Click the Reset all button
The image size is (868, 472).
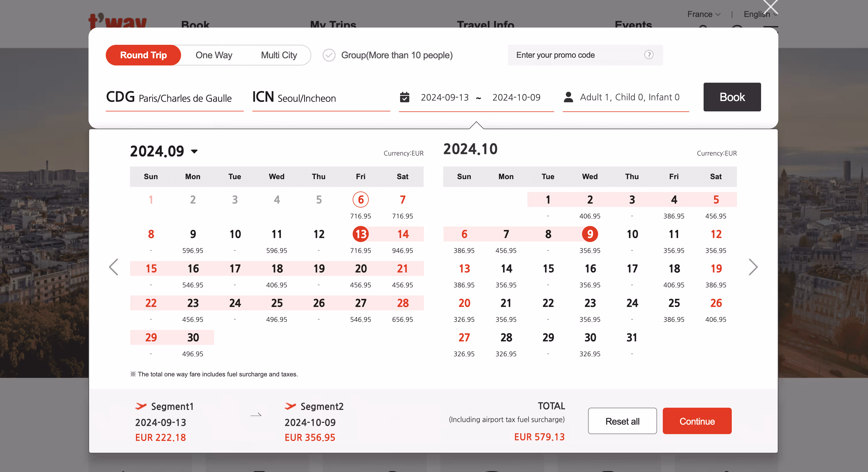[x=622, y=421]
